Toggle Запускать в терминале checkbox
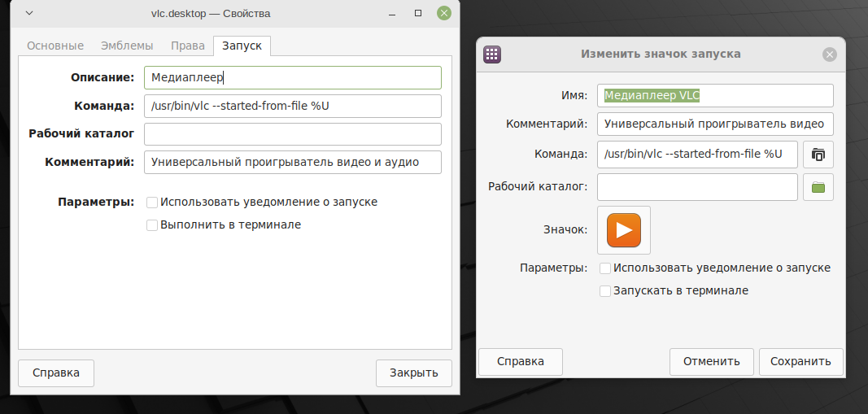Screen dimensions: 868x414 (x=605, y=290)
